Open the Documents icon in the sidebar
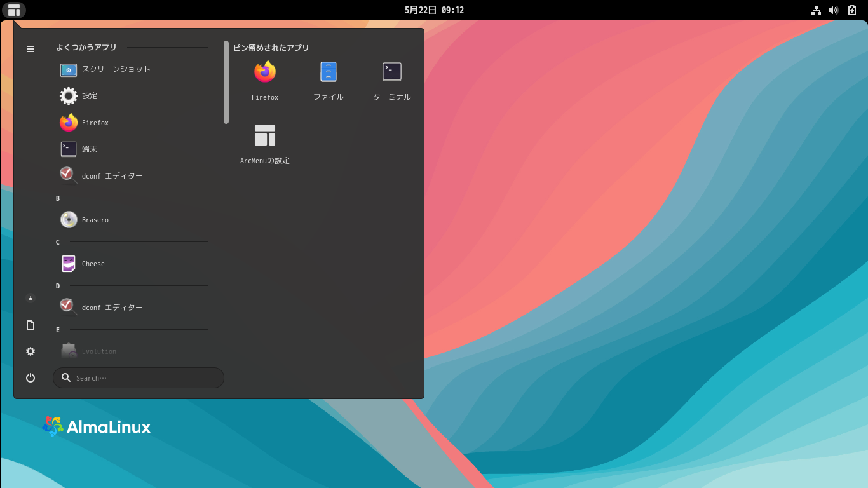This screenshot has width=868, height=488. coord(30,325)
